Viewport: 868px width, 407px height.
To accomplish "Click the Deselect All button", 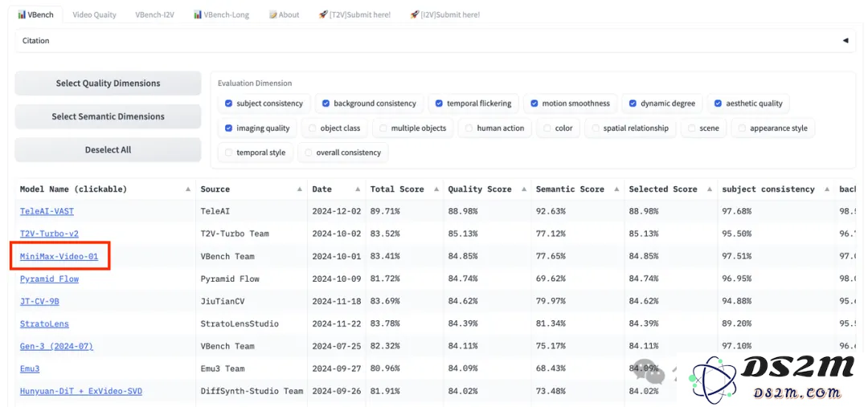I will point(108,149).
